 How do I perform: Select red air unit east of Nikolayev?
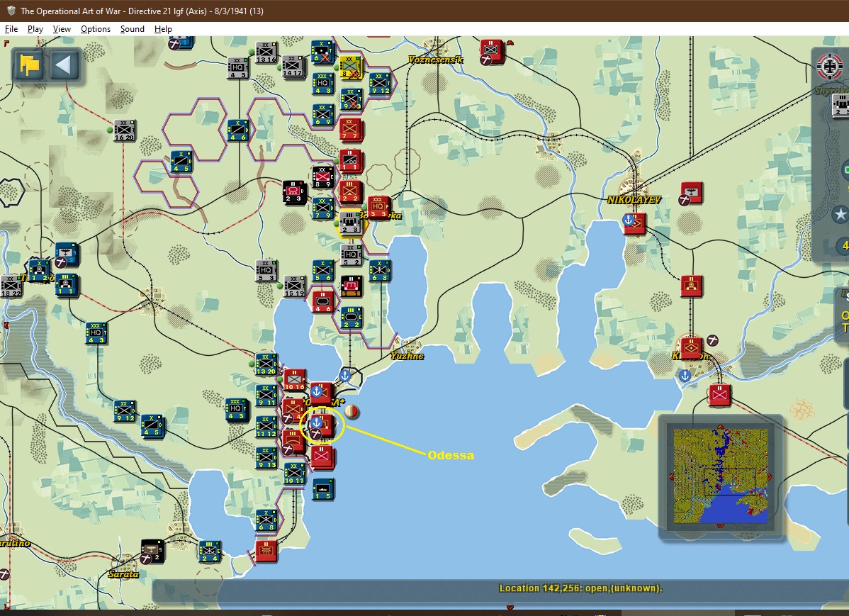[x=692, y=192]
